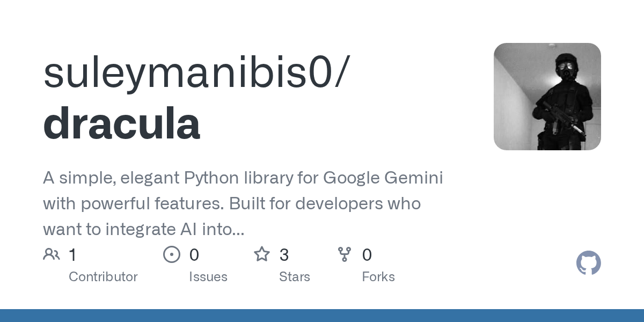
Task: Click the stars count number 3
Action: (284, 255)
